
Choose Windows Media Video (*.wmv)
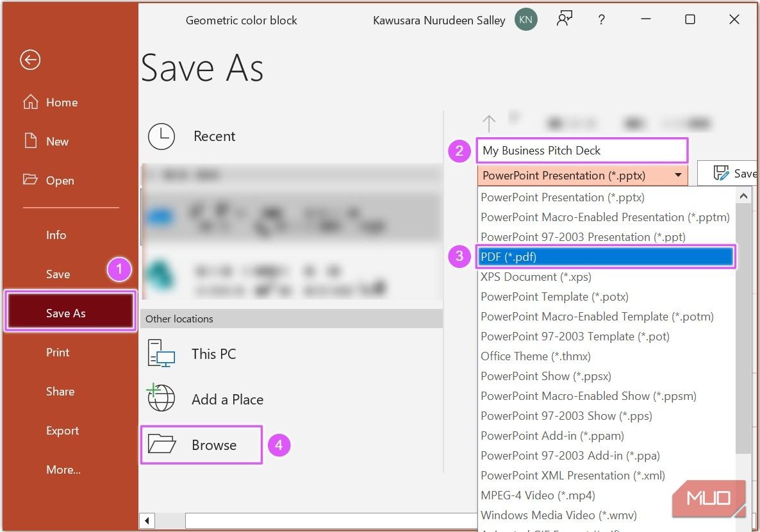coord(607,515)
